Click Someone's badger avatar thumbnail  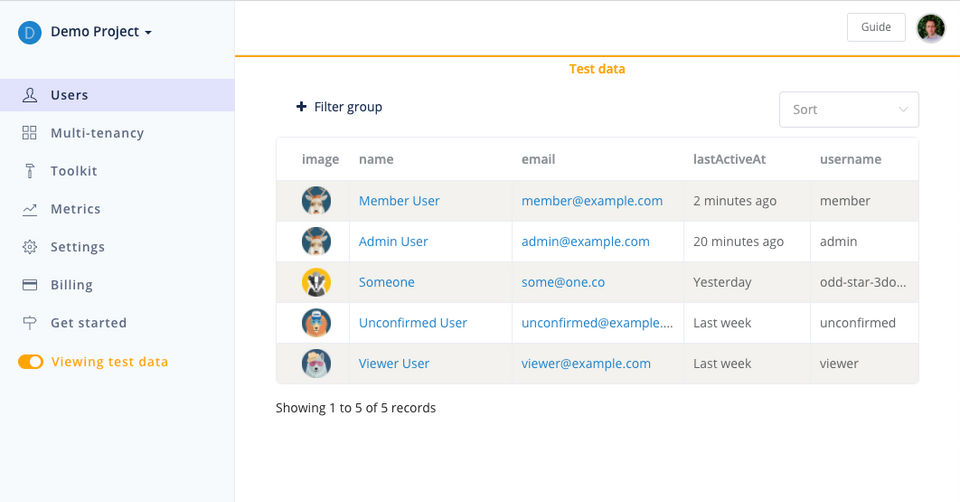316,282
